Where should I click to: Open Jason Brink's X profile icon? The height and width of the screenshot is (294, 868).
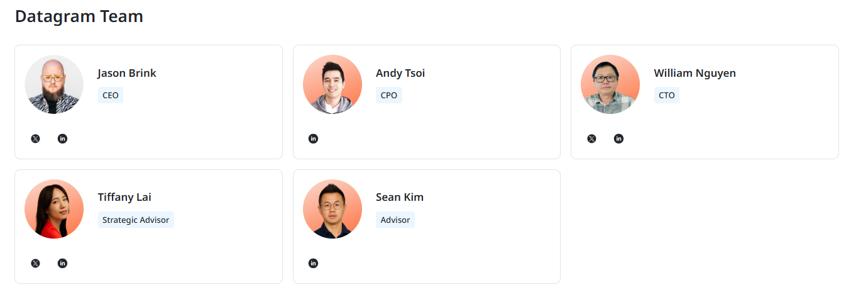[35, 139]
